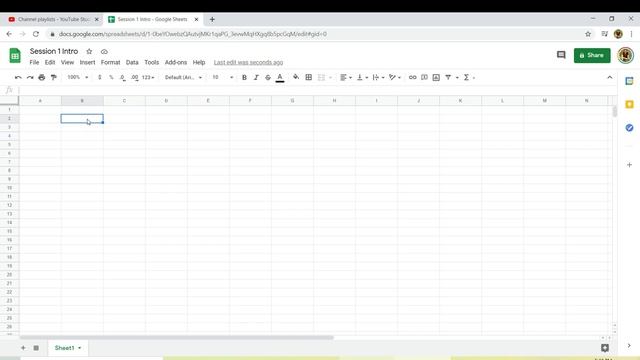Open the Edit menu
The height and width of the screenshot is (360, 640).
point(50,62)
